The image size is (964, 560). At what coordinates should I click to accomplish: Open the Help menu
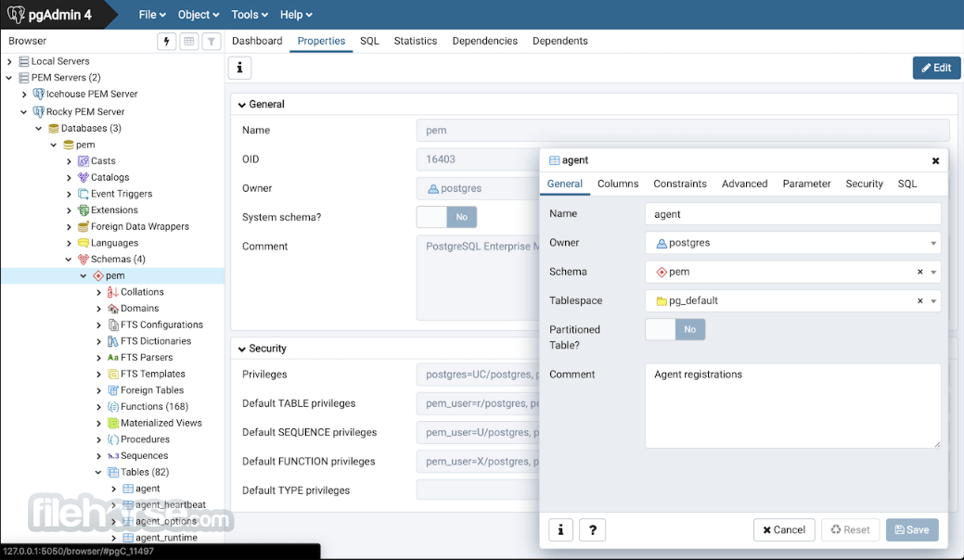click(296, 15)
